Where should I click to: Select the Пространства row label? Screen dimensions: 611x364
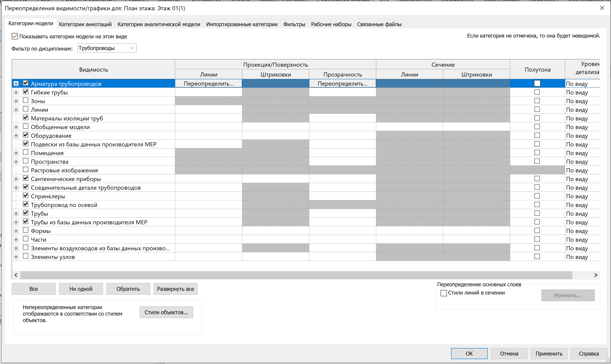coord(50,162)
